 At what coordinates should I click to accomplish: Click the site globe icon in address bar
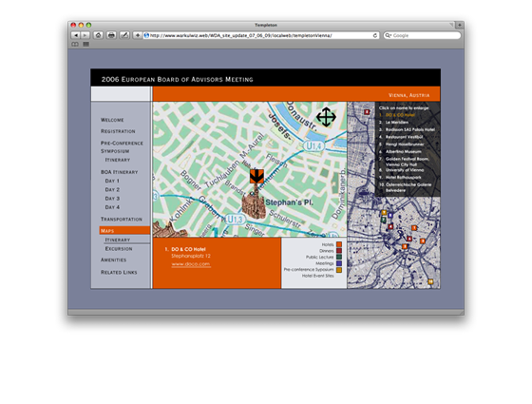[x=146, y=35]
